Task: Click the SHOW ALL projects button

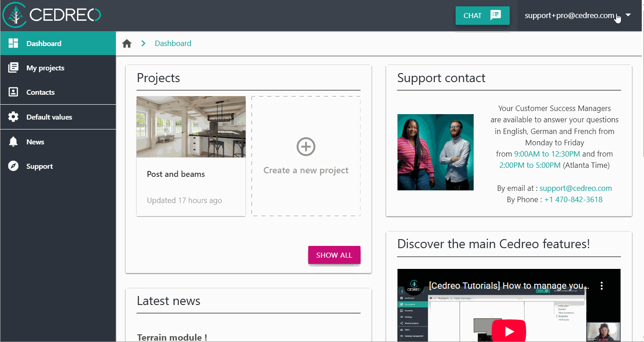Action: point(334,255)
